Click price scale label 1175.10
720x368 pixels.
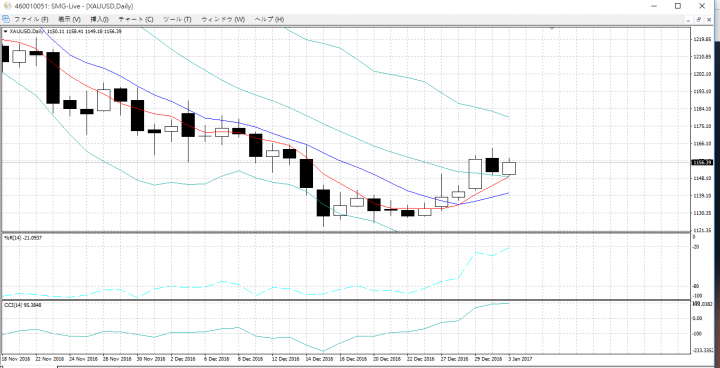703,126
